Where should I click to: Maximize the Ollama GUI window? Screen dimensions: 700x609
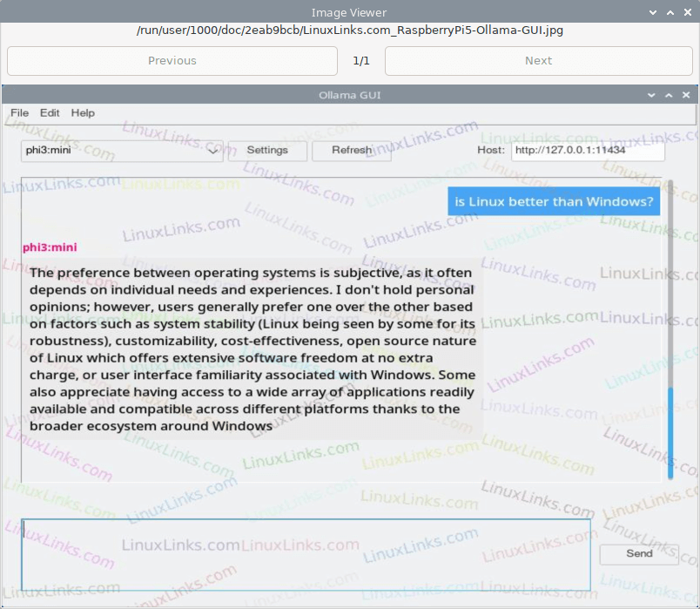669,95
